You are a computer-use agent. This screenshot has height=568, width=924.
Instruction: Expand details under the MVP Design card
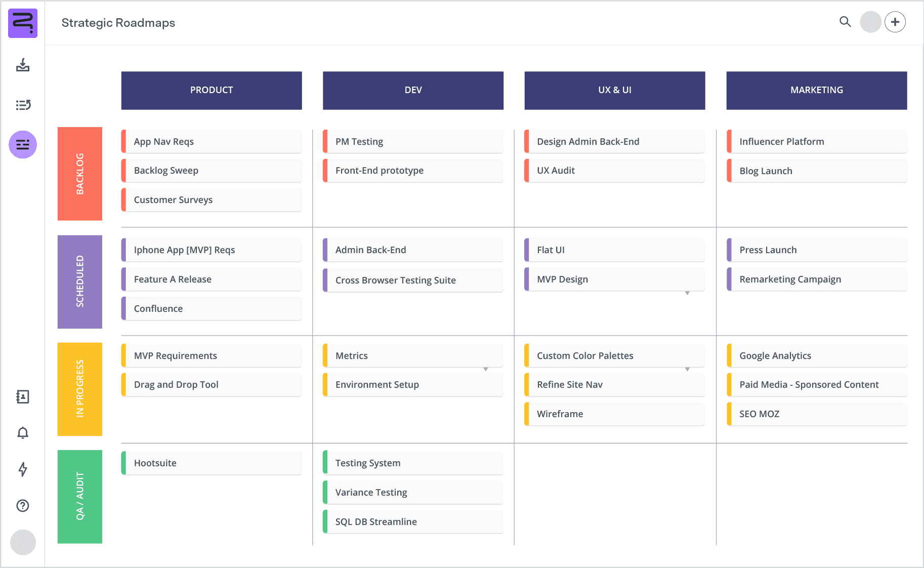[x=687, y=293]
